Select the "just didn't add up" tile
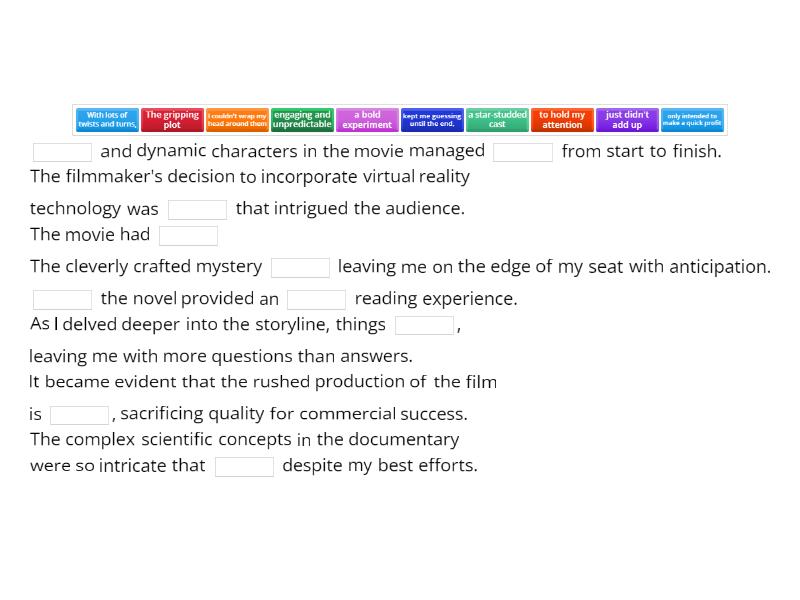Viewport: 800px width, 600px height. pyautogui.click(x=627, y=119)
